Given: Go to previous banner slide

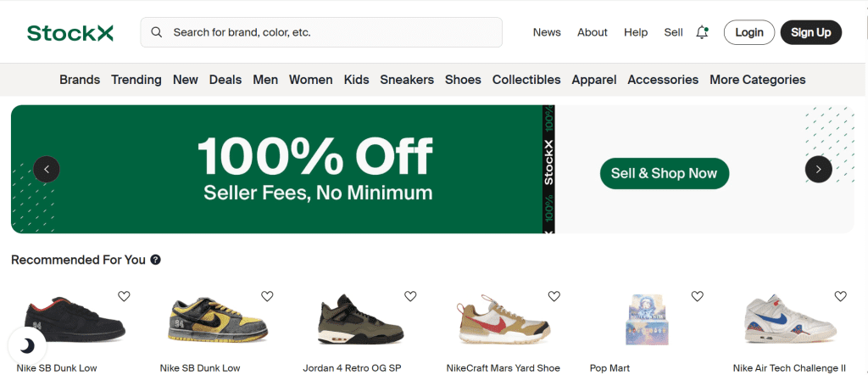Looking at the screenshot, I should tap(47, 170).
